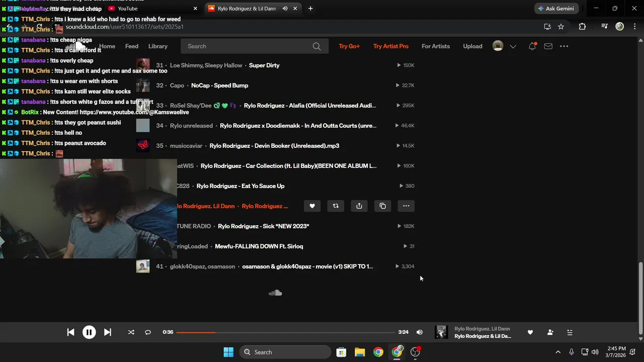Open the notifications bell

click(x=532, y=46)
